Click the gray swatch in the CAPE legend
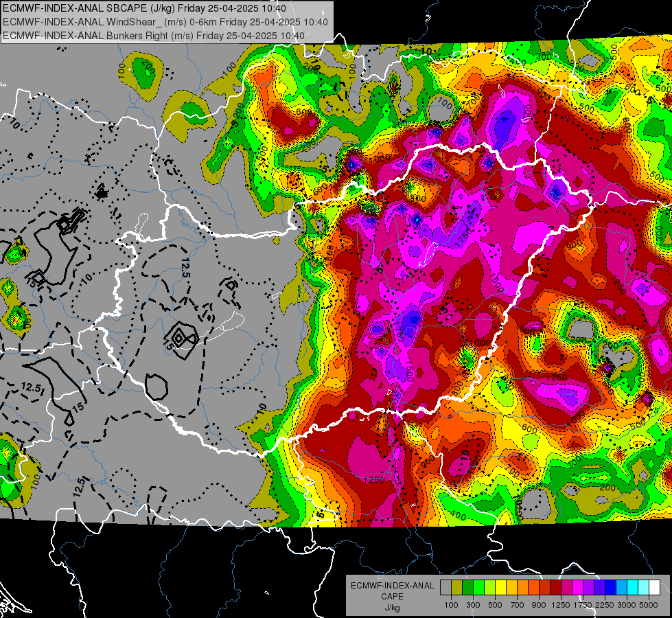The width and height of the screenshot is (672, 618). click(x=445, y=588)
